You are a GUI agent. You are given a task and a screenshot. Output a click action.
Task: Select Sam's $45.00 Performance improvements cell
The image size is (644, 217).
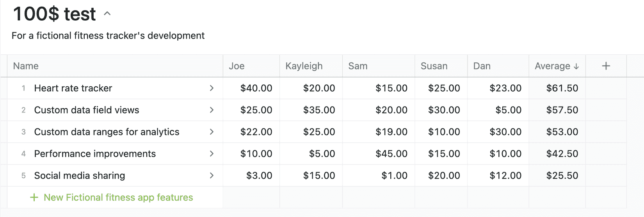point(391,154)
